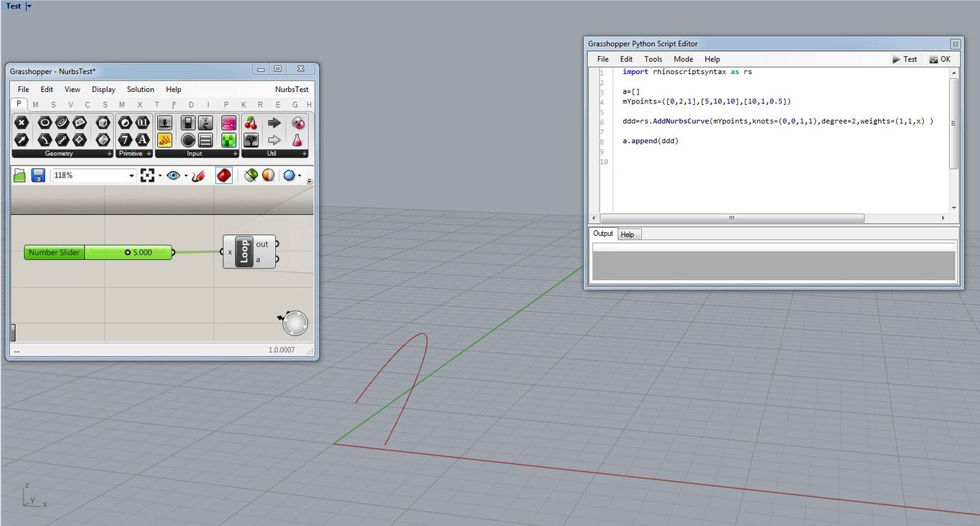Click the yellow graph icon in Input panel
Viewport: 980px width, 526px height.
[x=164, y=139]
